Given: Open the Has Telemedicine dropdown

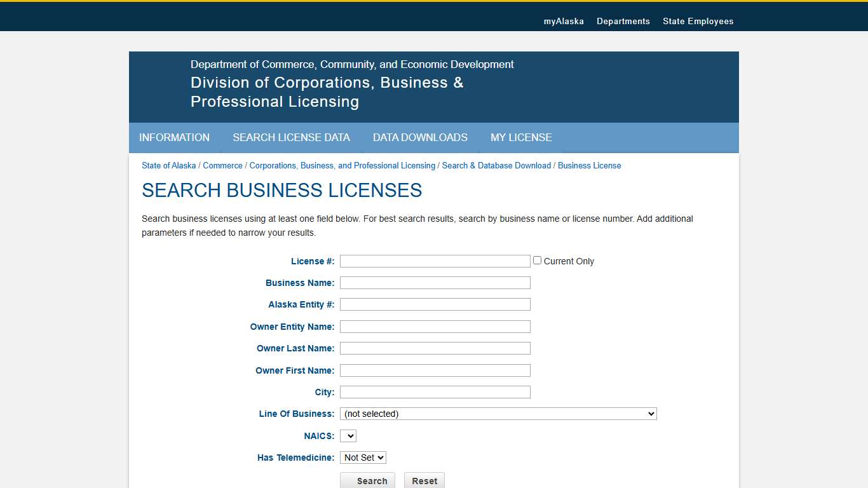Looking at the screenshot, I should click(x=363, y=457).
